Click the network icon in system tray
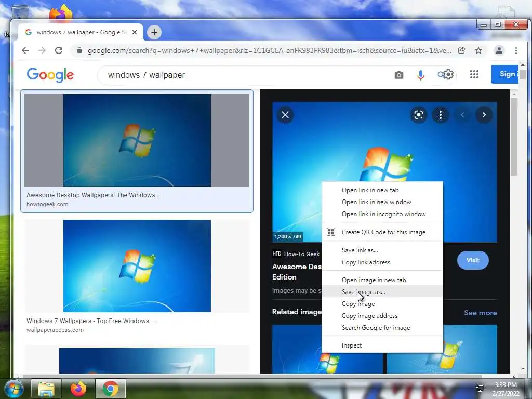Screen dimensions: 532x399 pos(480,389)
